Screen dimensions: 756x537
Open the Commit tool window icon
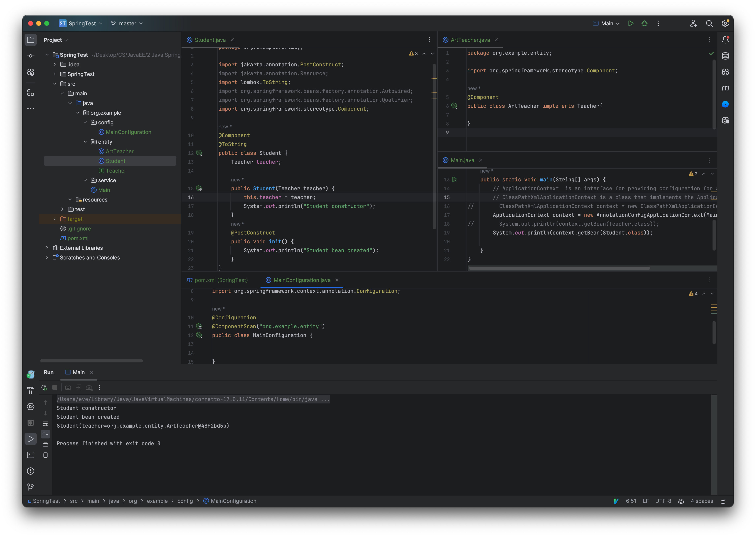coord(30,56)
